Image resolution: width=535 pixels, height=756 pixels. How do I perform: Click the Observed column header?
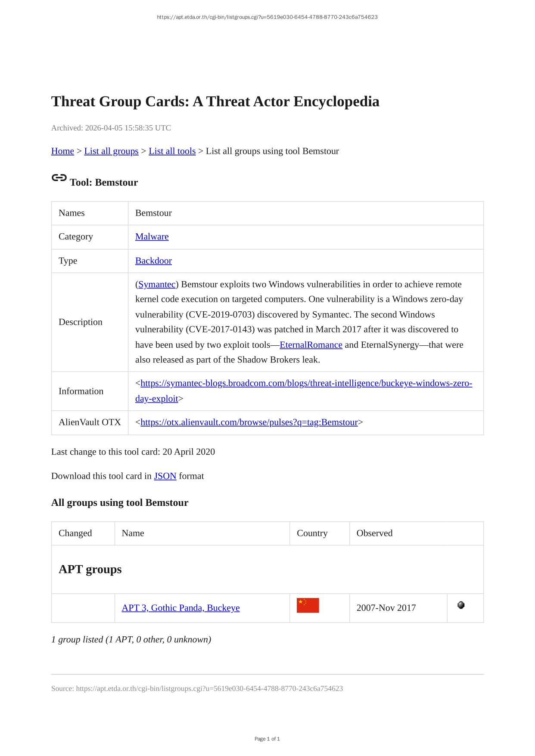[x=374, y=533]
